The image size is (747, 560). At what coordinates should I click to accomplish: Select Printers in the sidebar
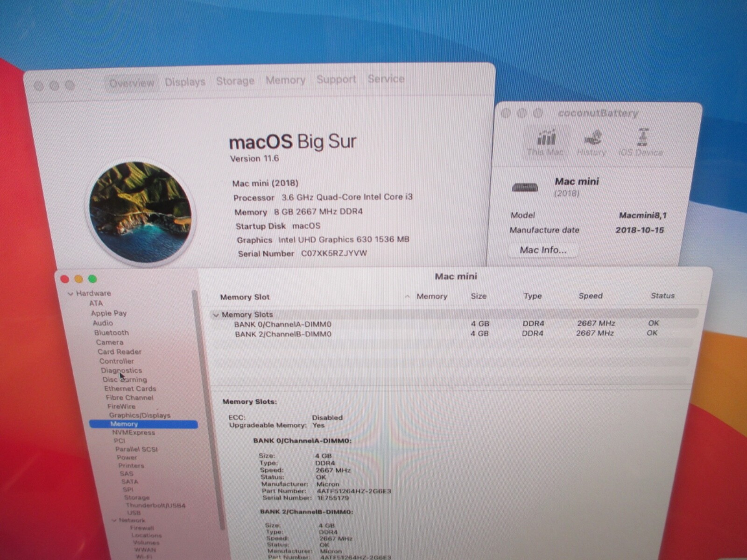[131, 466]
